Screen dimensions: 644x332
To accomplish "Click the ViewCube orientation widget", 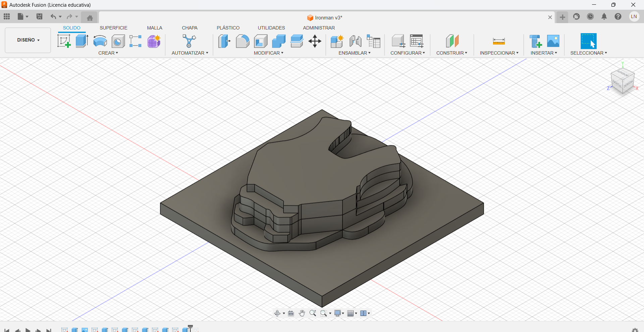I will click(x=623, y=81).
